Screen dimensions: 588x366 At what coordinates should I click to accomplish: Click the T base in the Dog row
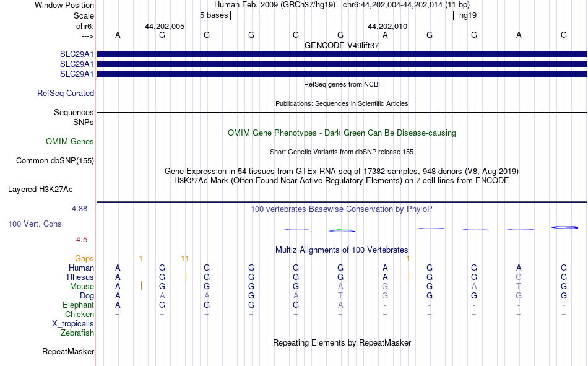340,296
